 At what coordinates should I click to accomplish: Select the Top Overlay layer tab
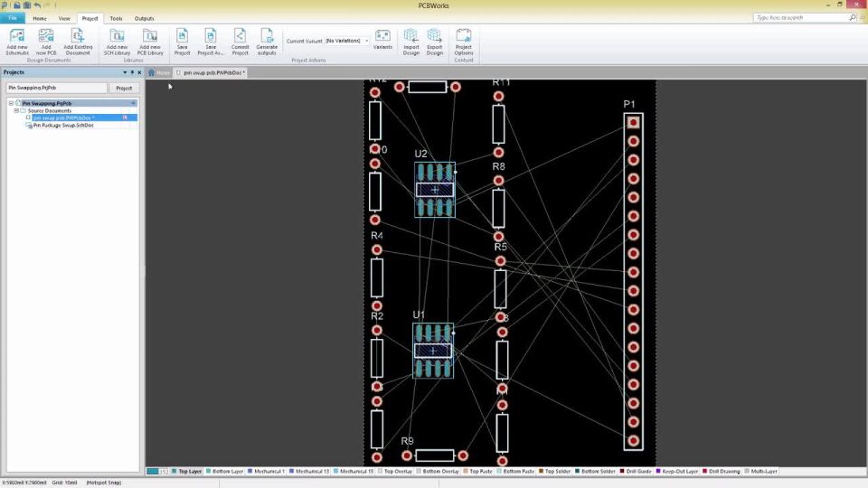tap(395, 472)
